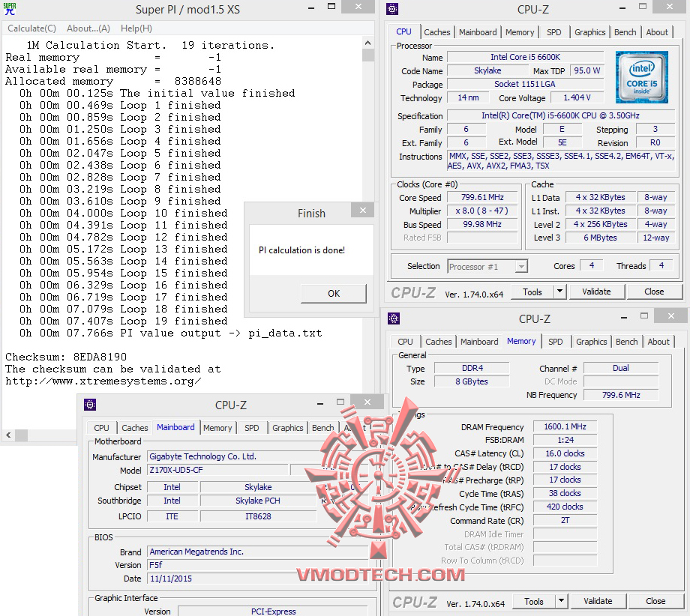Expand Tools dropdown arrow in Memory CPU-Z window
Screen dimensions: 690x616
pos(561,602)
